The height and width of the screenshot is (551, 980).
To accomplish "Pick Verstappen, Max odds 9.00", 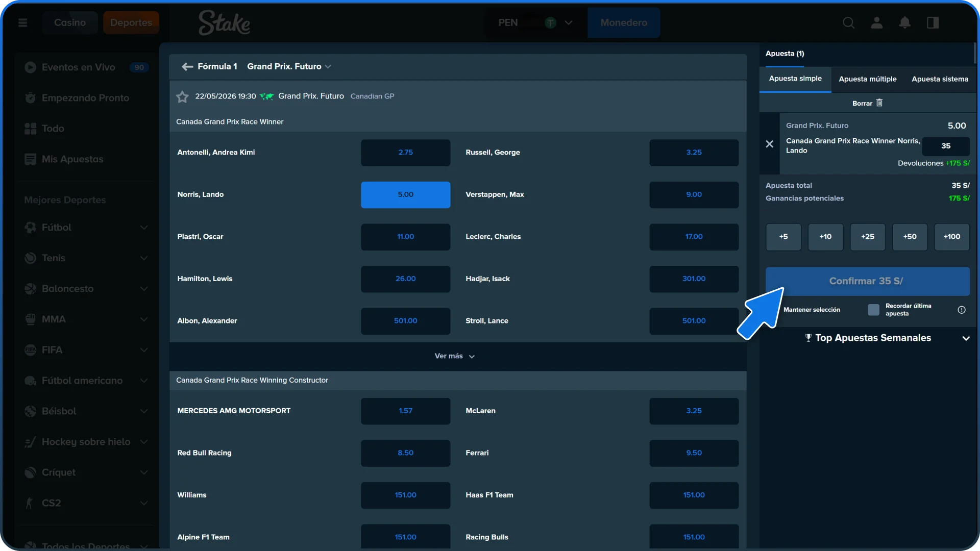I will pyautogui.click(x=694, y=195).
